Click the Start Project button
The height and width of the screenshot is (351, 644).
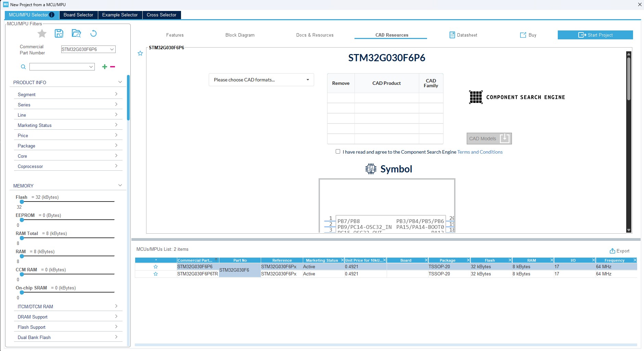coord(595,35)
